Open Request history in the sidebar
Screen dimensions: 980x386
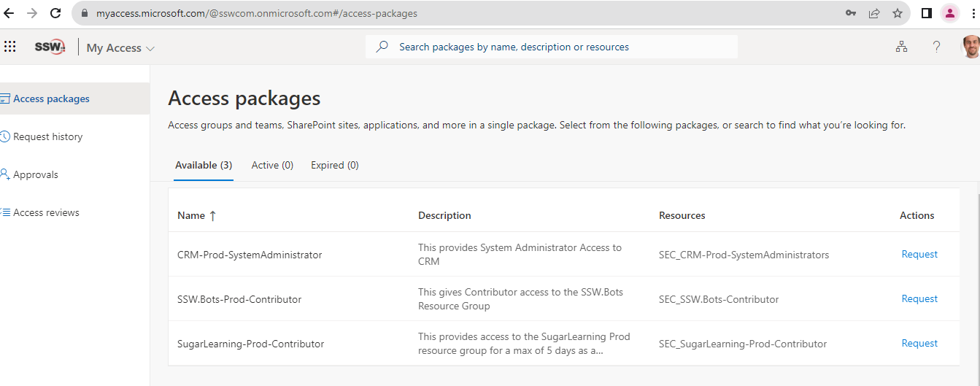click(x=47, y=136)
